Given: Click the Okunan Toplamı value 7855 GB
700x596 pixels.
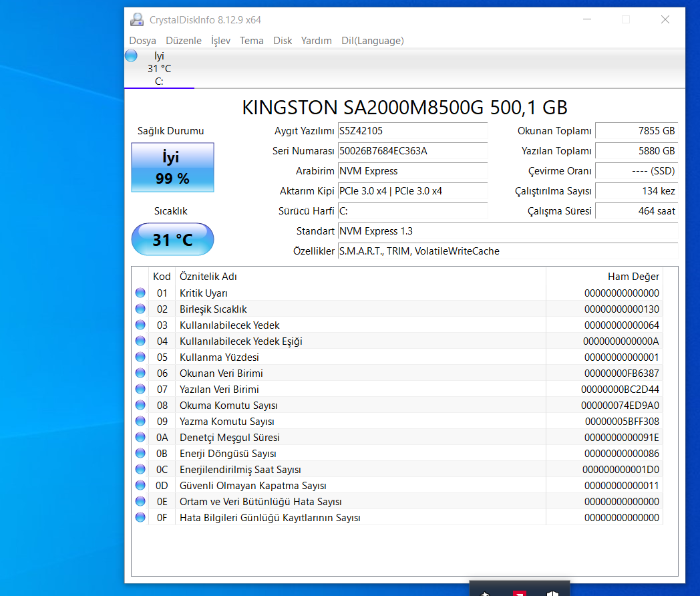Looking at the screenshot, I should pos(637,131).
